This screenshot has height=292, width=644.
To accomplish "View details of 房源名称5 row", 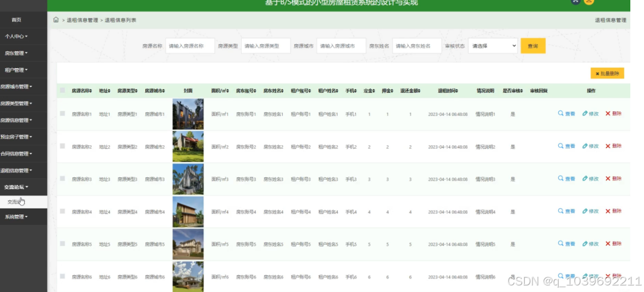I will coord(566,243).
